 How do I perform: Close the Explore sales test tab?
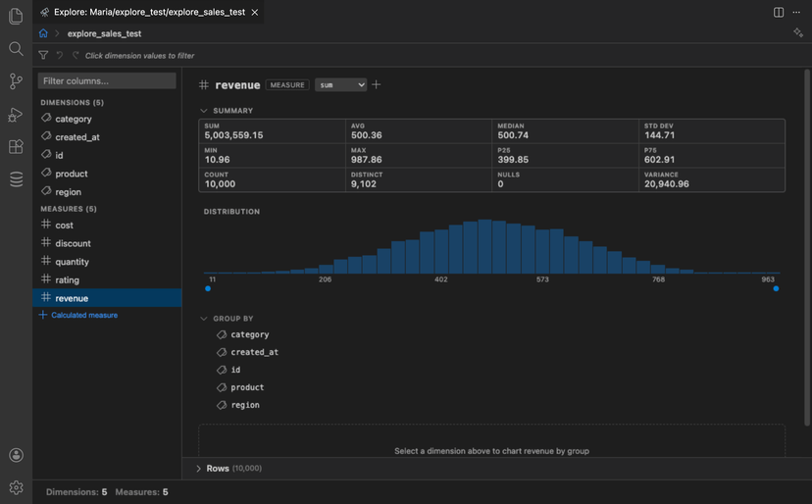point(255,12)
